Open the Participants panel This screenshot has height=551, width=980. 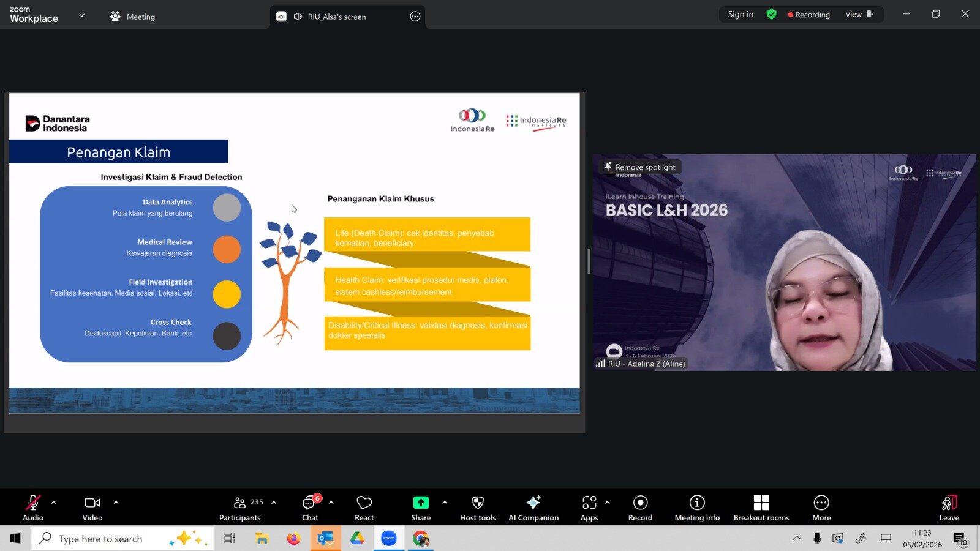coord(240,508)
